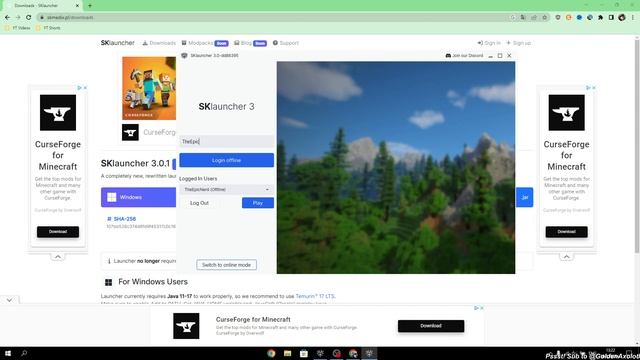Click the Temurin 17 LTS link

click(315, 296)
